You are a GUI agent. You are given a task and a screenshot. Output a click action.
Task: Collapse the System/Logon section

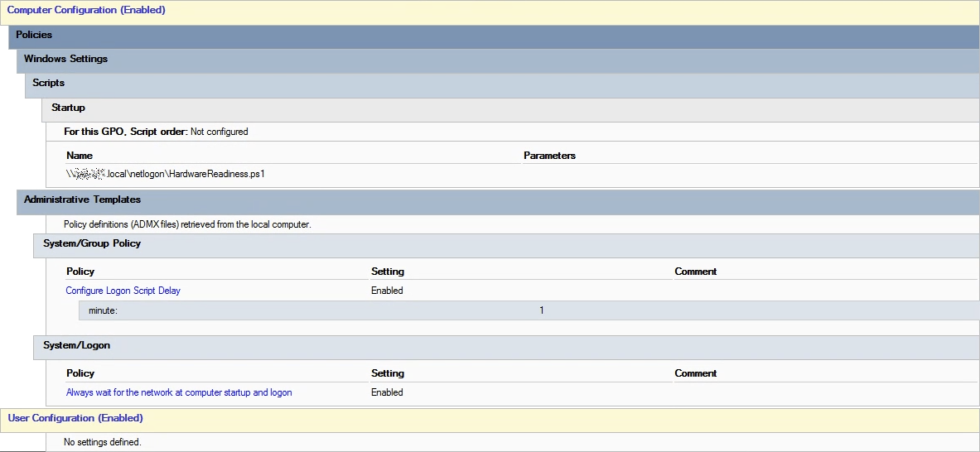[x=76, y=345]
